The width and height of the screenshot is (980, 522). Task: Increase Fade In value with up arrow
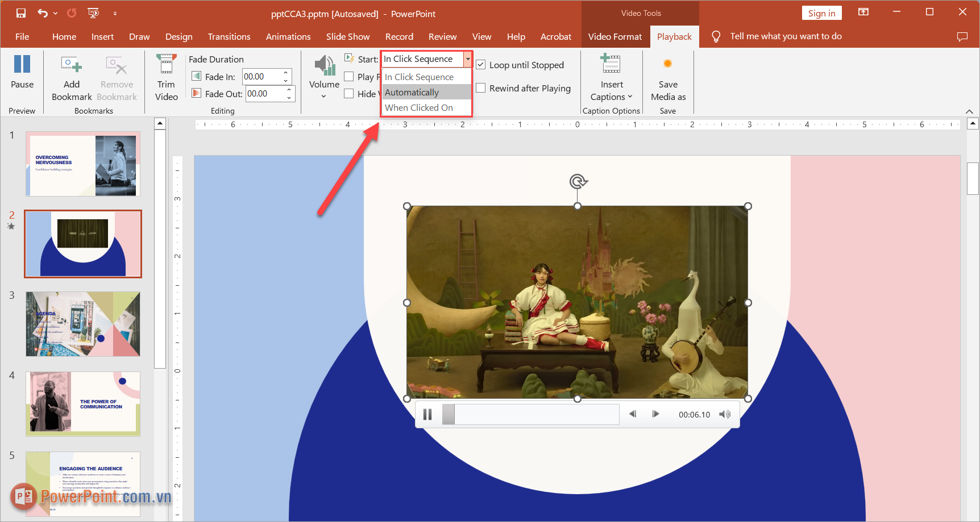pos(286,73)
